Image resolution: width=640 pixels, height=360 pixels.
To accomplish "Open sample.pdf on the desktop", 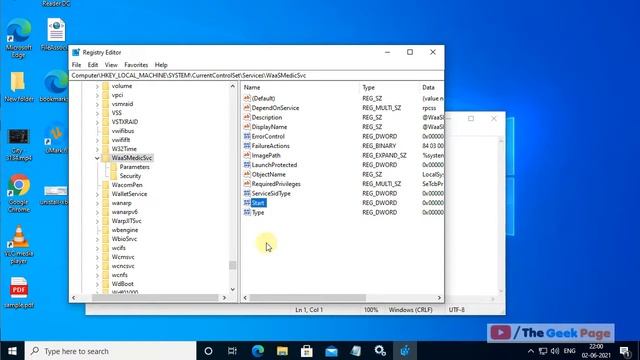I will point(19,292).
